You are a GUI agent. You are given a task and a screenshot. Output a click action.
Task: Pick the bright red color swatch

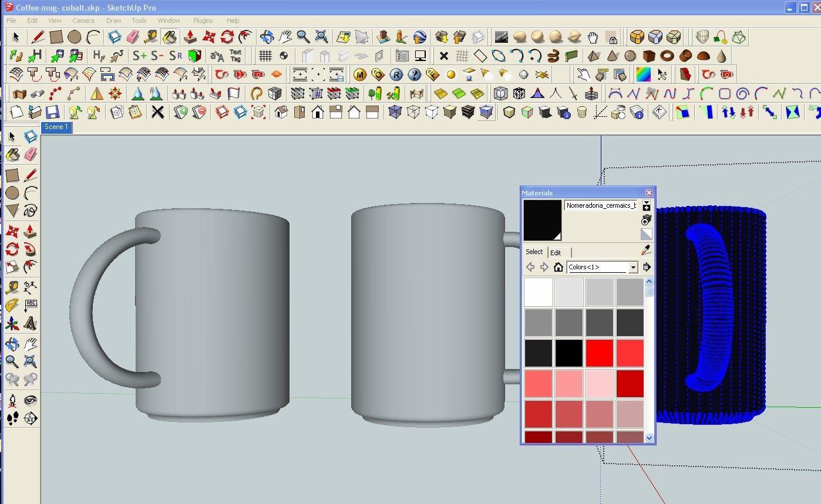tap(600, 353)
